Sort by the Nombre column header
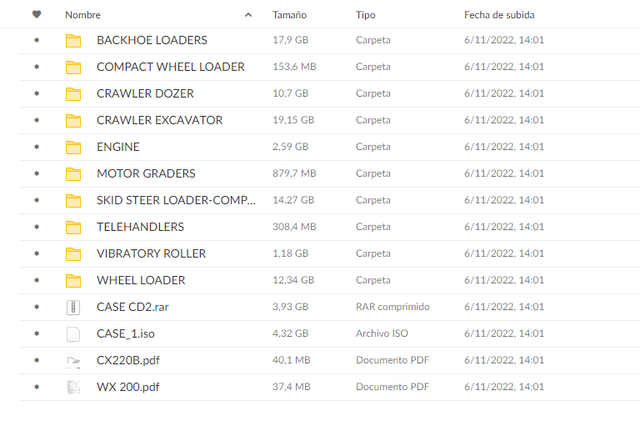 (83, 15)
